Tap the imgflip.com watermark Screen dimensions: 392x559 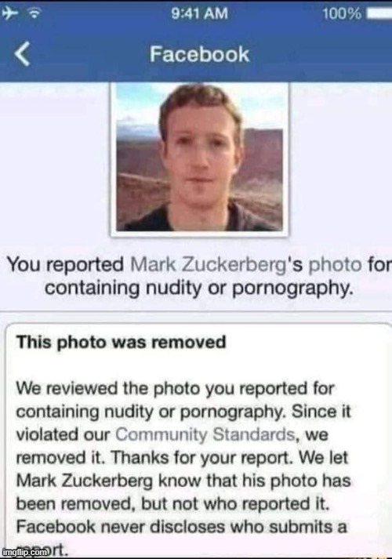click(x=24, y=551)
